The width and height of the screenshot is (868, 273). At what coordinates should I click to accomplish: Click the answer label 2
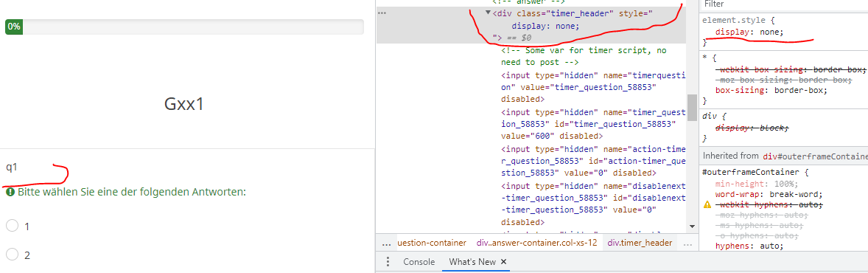click(27, 255)
